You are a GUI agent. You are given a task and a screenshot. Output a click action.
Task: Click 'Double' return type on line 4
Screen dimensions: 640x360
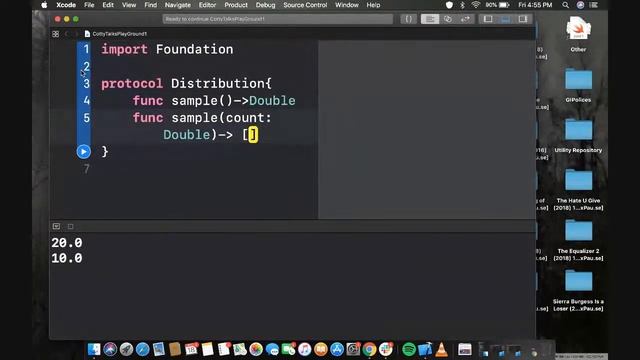click(x=272, y=100)
